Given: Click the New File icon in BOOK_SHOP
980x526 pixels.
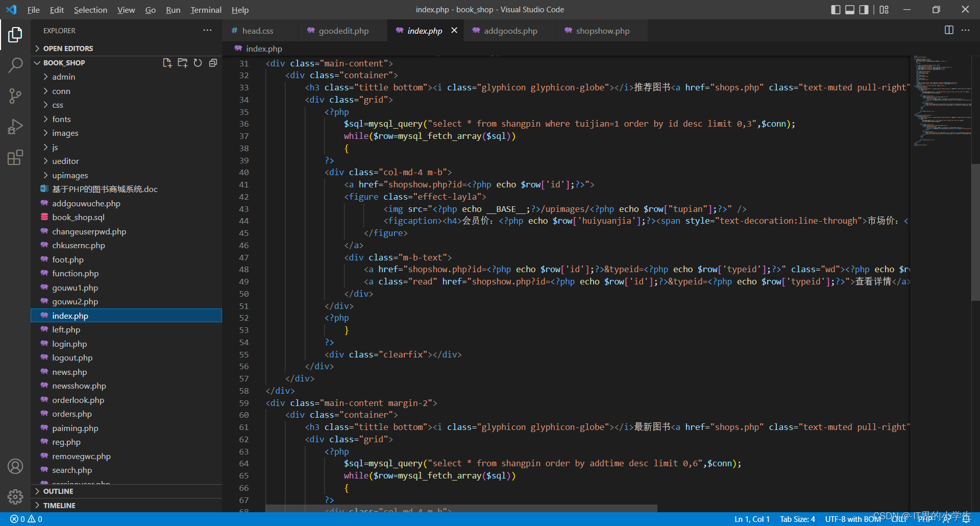Looking at the screenshot, I should (x=167, y=63).
